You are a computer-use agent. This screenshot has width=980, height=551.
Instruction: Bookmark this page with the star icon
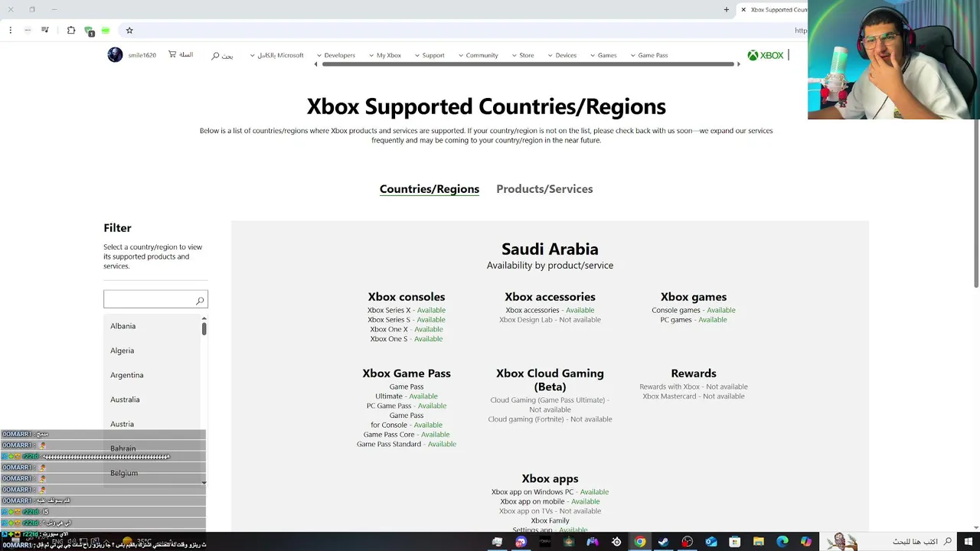tap(129, 30)
